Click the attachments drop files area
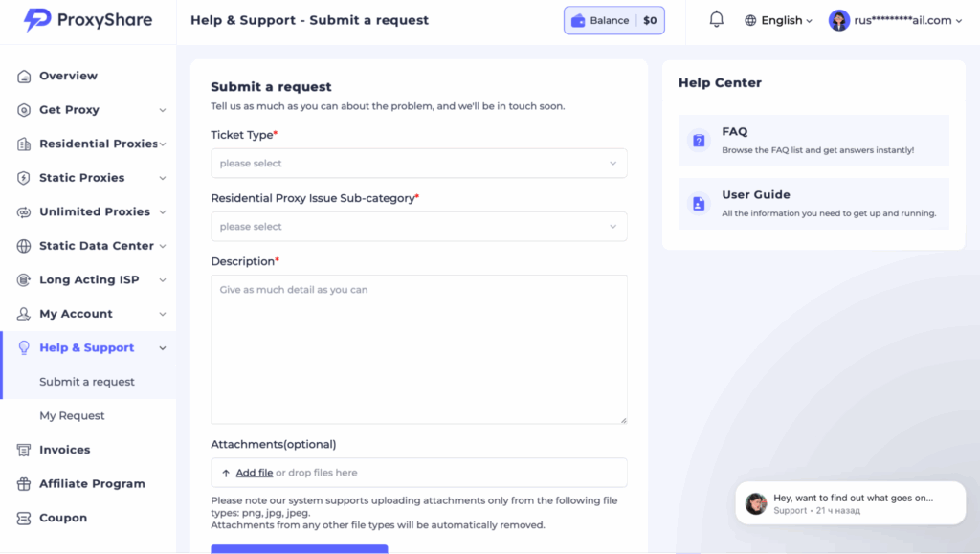This screenshot has height=554, width=980. click(x=419, y=473)
